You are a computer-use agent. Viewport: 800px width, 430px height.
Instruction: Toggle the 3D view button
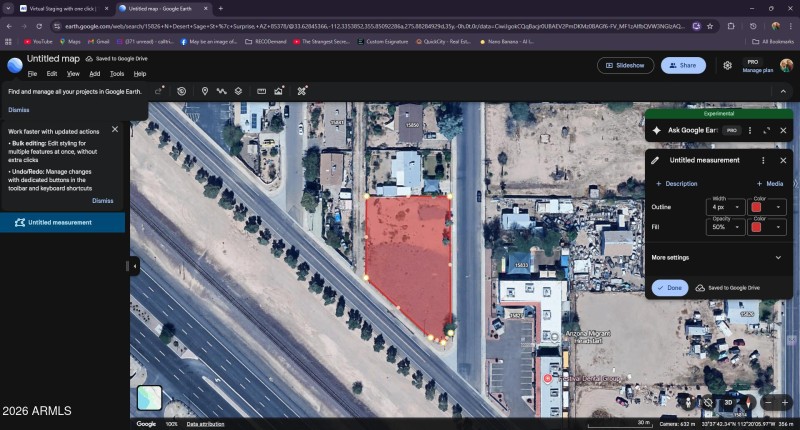728,402
